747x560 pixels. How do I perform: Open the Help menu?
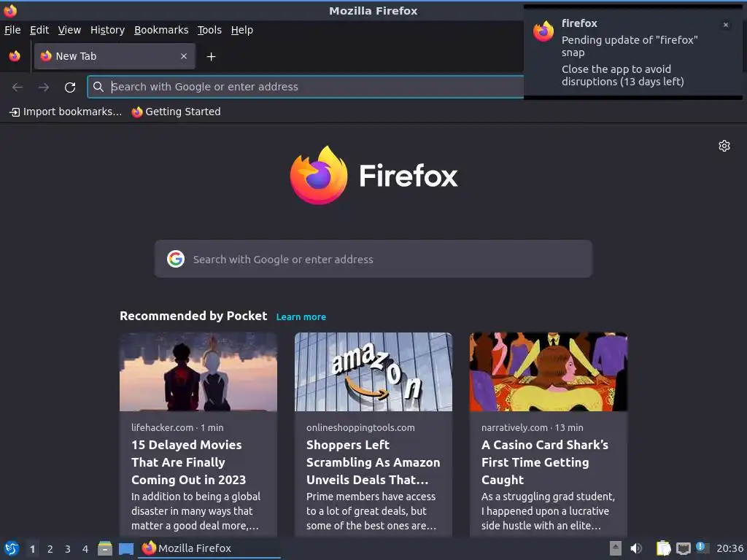coord(242,30)
